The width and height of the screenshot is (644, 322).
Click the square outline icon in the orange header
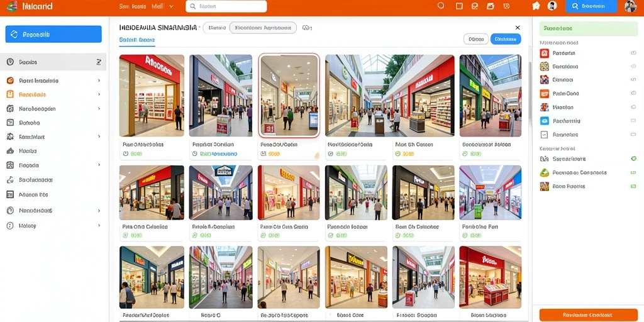tap(460, 6)
